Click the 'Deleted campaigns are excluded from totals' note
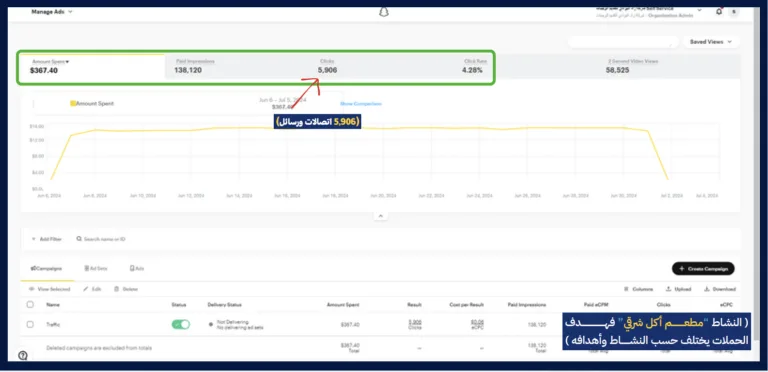Screen dimensions: 768x372 coord(99,348)
